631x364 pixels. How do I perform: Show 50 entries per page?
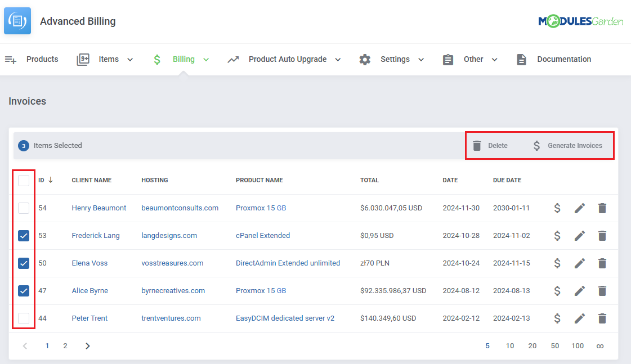click(x=555, y=346)
